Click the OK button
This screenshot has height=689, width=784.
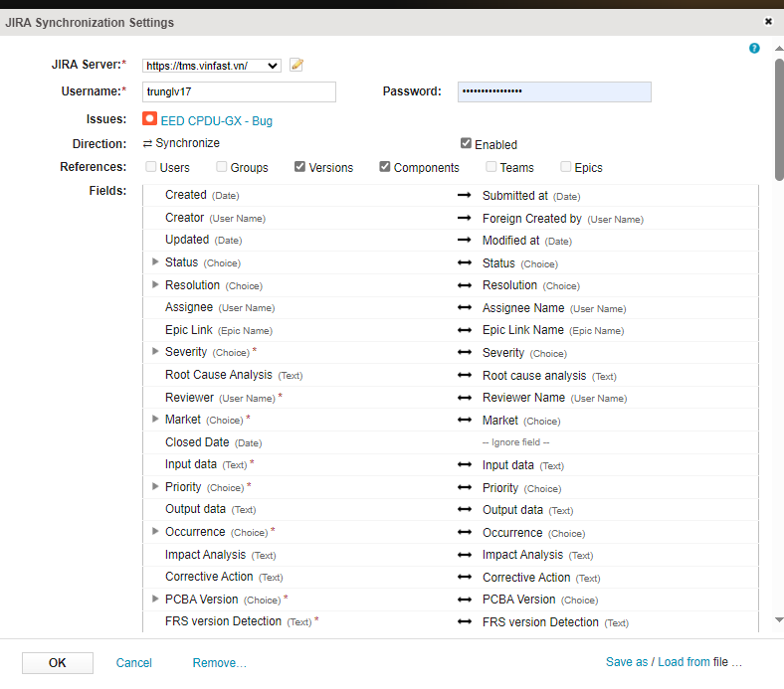(x=58, y=662)
